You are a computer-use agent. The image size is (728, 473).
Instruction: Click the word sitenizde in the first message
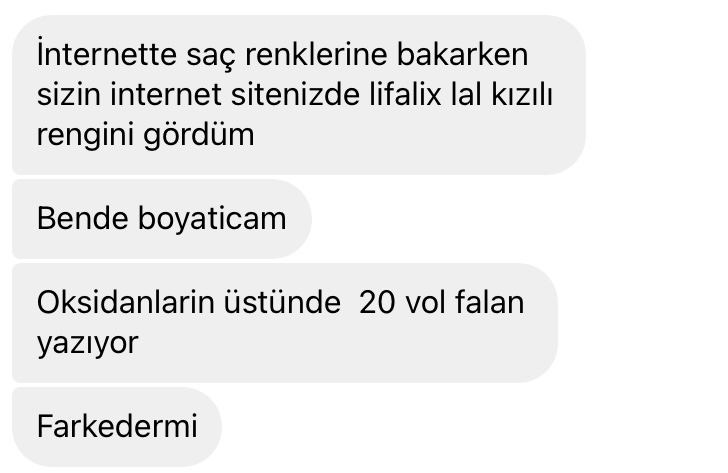(295, 95)
